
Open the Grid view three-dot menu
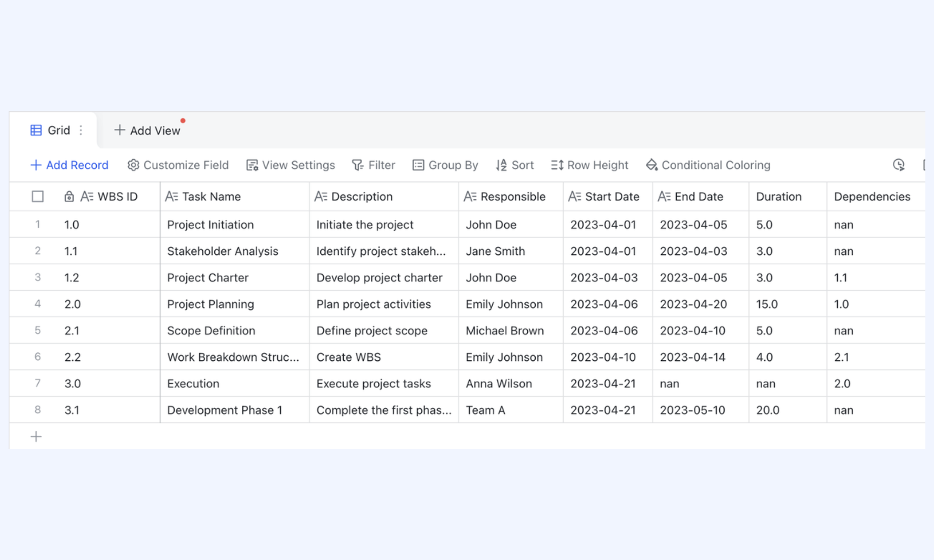[x=81, y=130]
